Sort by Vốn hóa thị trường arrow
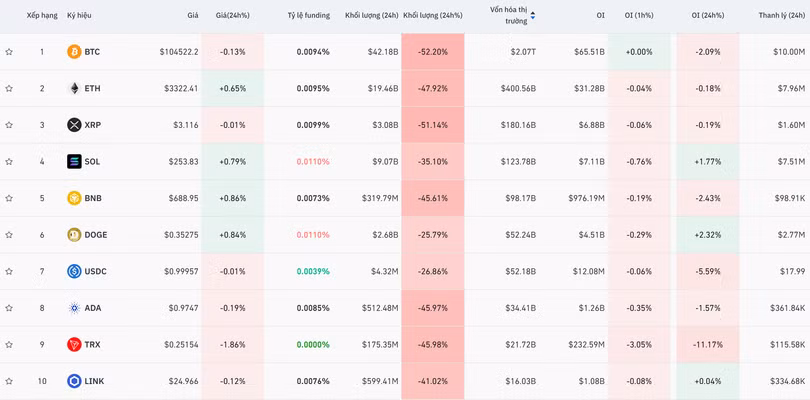 (532, 15)
